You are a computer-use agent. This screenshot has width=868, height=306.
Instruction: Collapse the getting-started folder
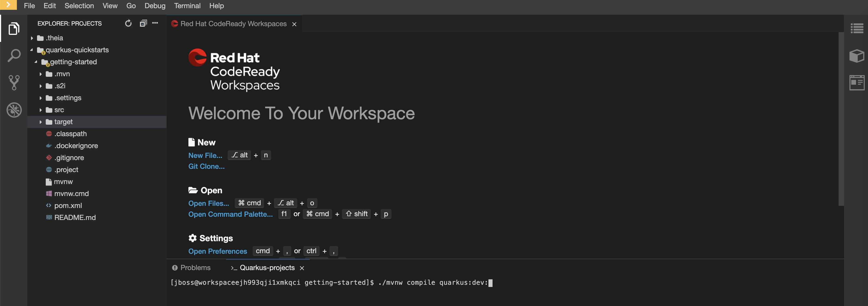[36, 62]
